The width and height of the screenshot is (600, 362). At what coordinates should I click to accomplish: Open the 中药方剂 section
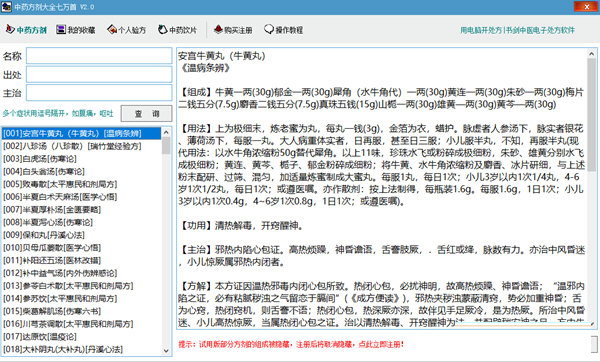pyautogui.click(x=26, y=30)
